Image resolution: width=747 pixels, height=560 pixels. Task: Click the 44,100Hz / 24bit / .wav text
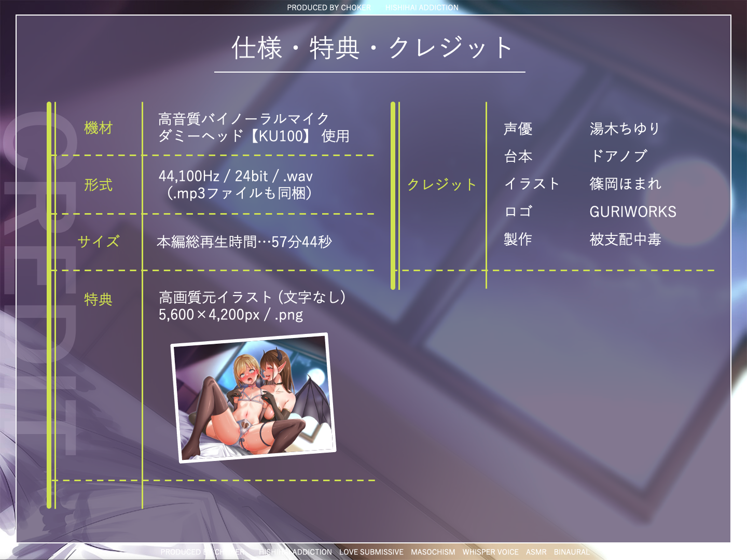click(x=236, y=176)
